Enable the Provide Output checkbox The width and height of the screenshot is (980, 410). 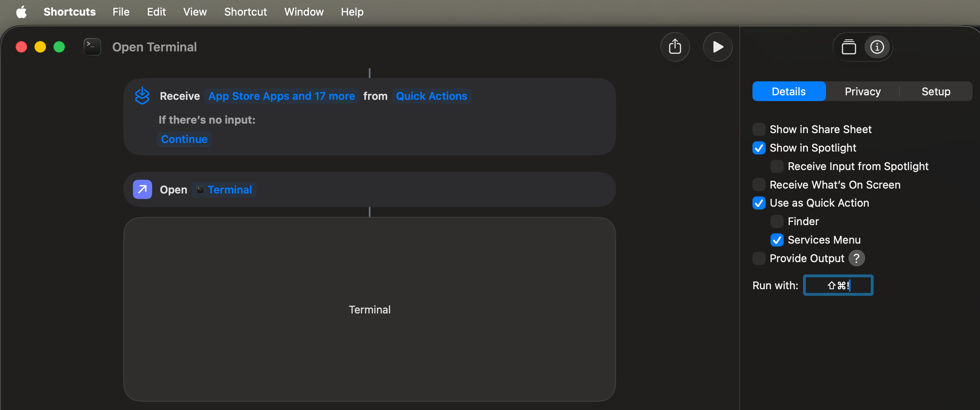coord(759,258)
